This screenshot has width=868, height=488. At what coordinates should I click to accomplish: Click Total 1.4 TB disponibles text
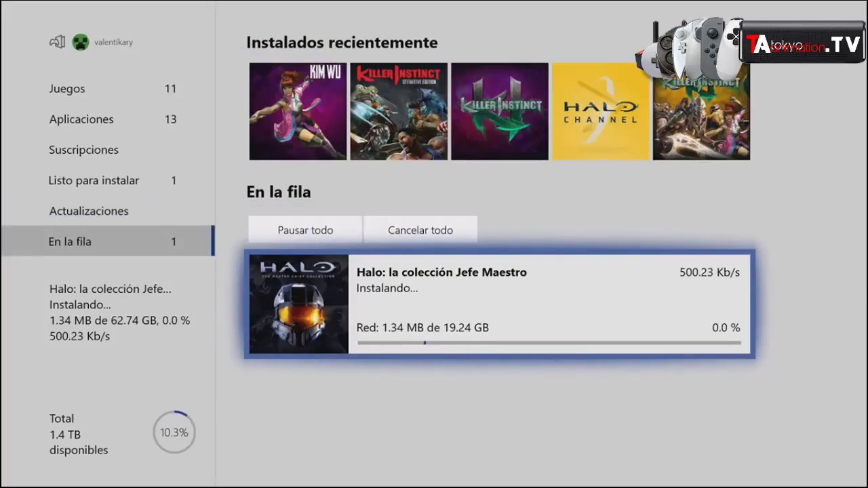(79, 434)
